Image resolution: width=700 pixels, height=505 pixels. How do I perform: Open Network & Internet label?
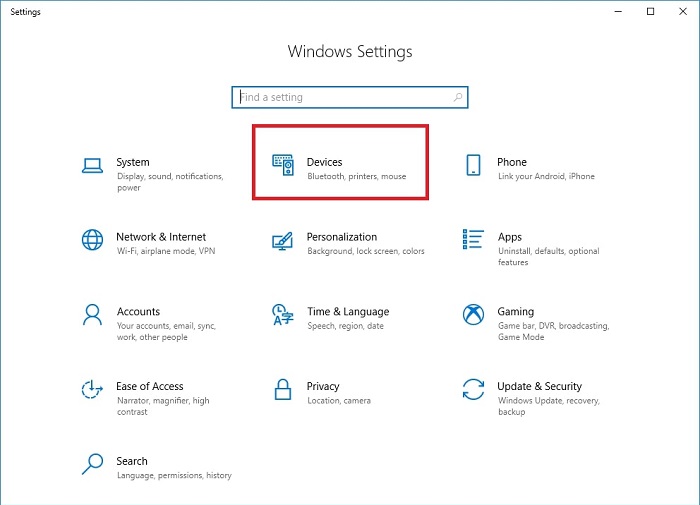pyautogui.click(x=161, y=237)
